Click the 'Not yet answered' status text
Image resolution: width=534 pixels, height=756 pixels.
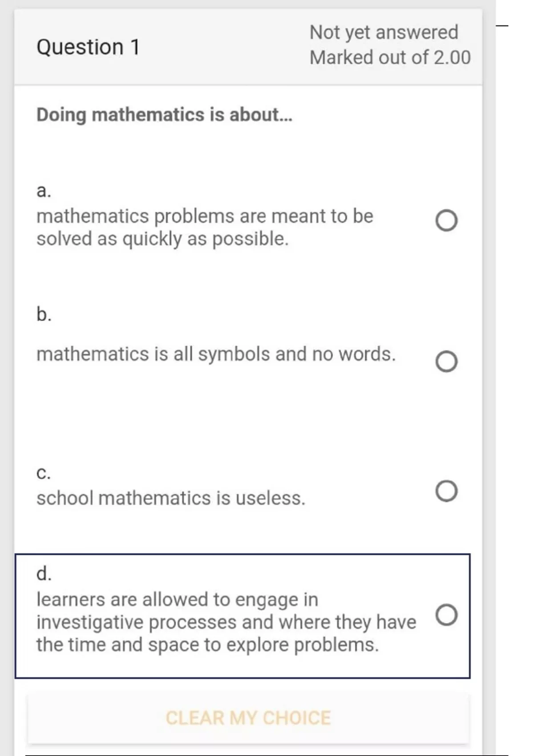pyautogui.click(x=384, y=32)
